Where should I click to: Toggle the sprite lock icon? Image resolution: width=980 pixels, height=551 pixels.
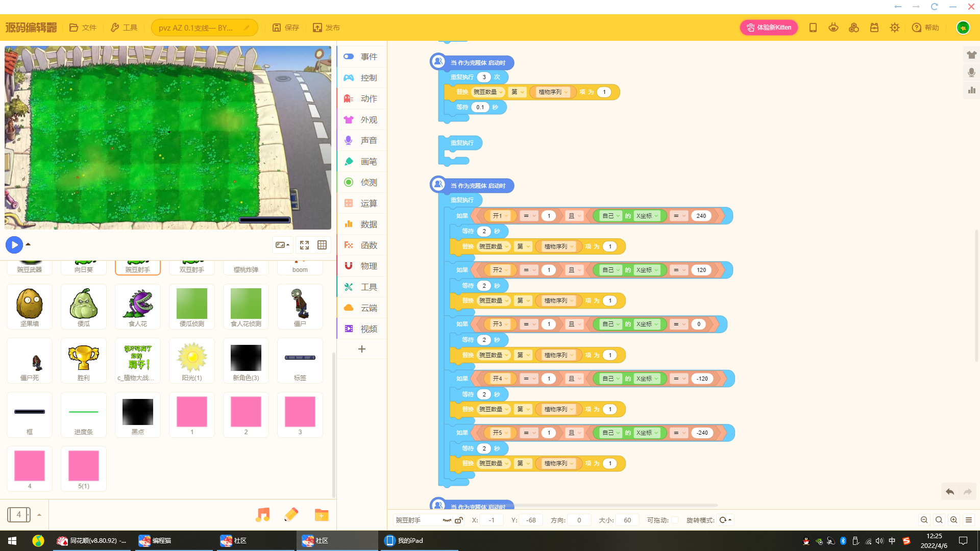pos(459,520)
